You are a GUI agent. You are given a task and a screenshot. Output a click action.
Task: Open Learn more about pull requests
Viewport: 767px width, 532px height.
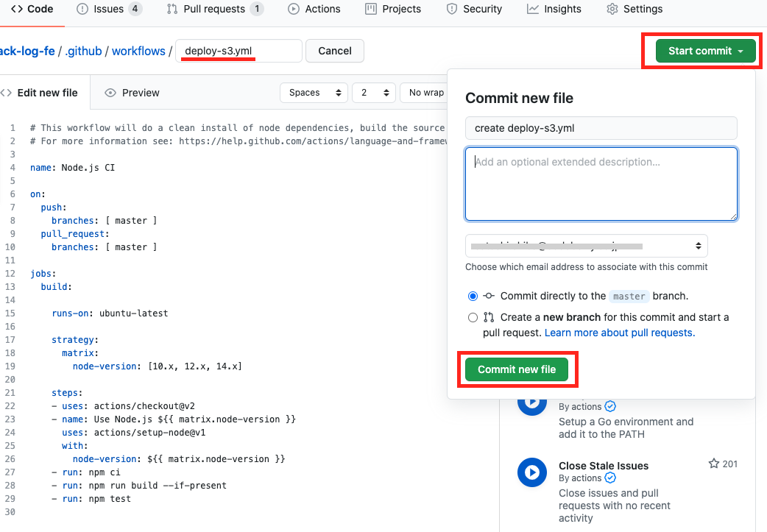[620, 333]
